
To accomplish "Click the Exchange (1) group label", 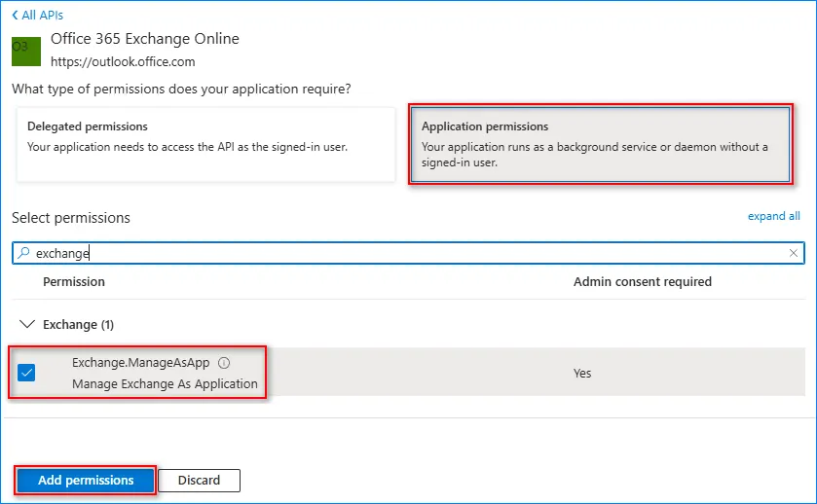I will [78, 324].
